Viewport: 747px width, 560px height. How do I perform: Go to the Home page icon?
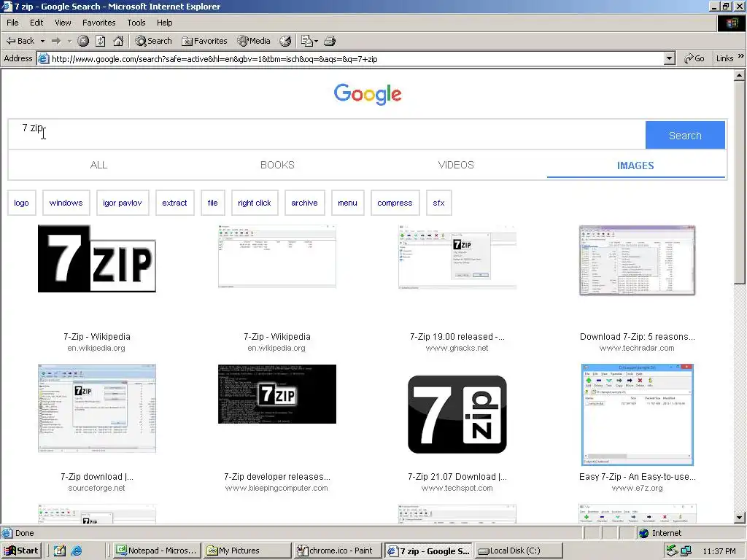tap(118, 41)
